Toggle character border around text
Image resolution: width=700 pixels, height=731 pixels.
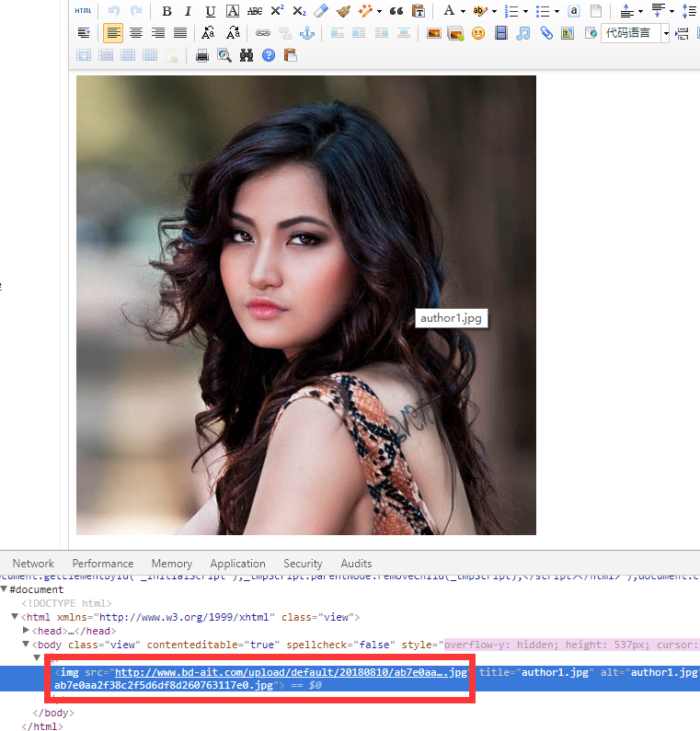tap(232, 11)
